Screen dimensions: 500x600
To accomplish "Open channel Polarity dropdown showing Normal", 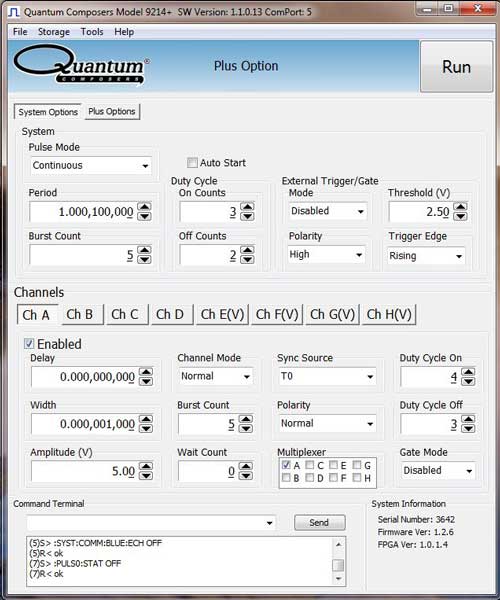I will [x=327, y=424].
